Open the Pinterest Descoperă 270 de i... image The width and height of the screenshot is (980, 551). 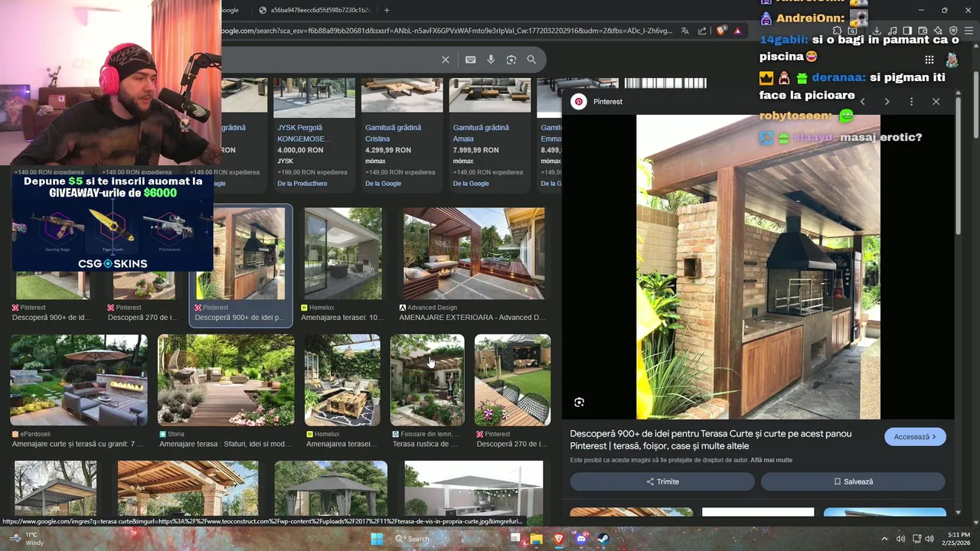click(512, 380)
